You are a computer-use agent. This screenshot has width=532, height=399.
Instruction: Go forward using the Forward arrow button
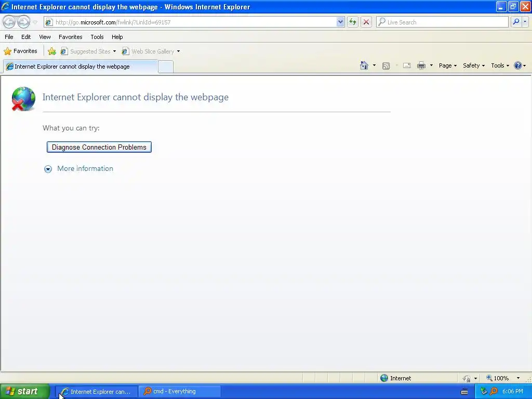tap(23, 22)
